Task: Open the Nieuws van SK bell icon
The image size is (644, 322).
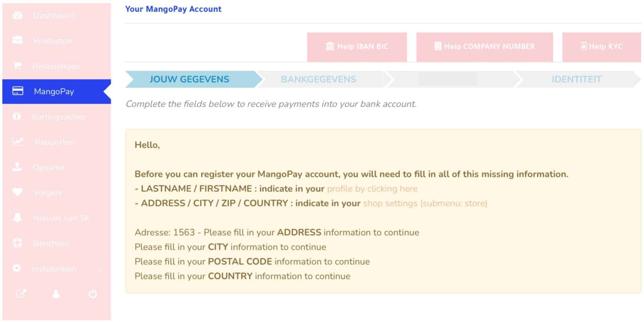Action: click(x=18, y=217)
